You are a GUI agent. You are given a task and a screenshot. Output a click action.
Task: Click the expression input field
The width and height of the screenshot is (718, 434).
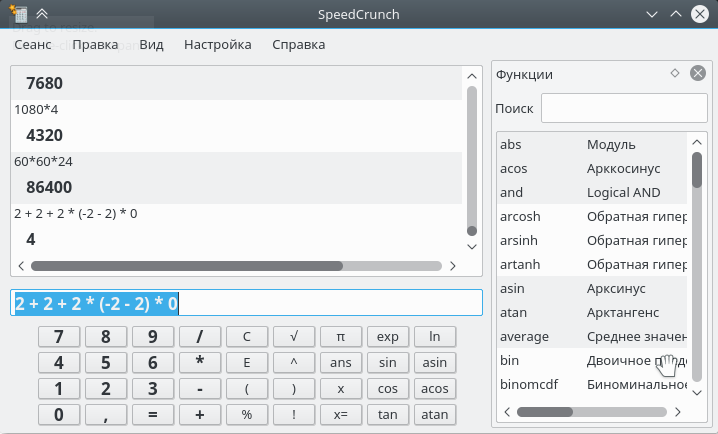click(246, 303)
